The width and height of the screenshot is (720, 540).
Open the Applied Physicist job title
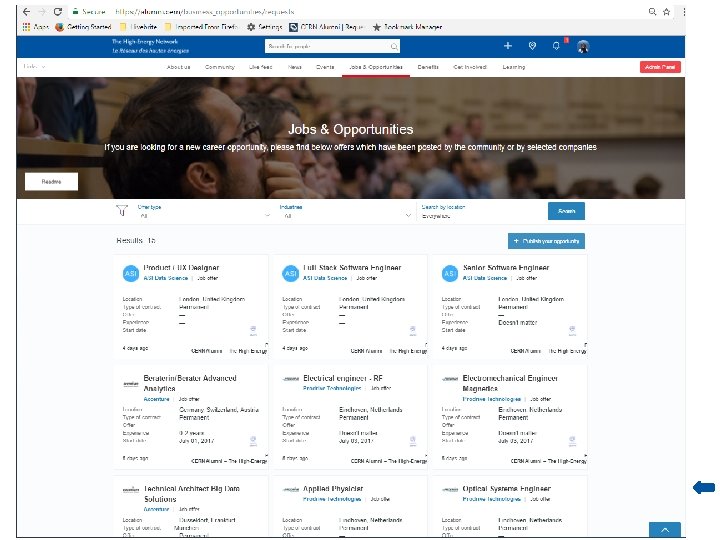(333, 489)
